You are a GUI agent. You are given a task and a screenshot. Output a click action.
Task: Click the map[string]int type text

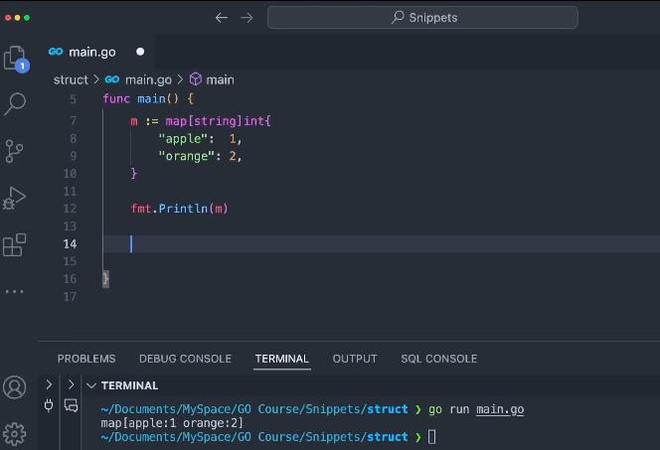[215, 121]
